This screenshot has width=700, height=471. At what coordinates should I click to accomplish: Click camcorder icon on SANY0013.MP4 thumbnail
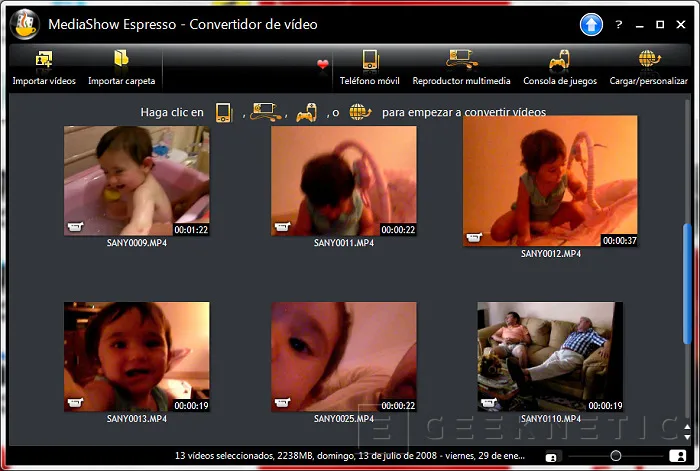click(75, 403)
